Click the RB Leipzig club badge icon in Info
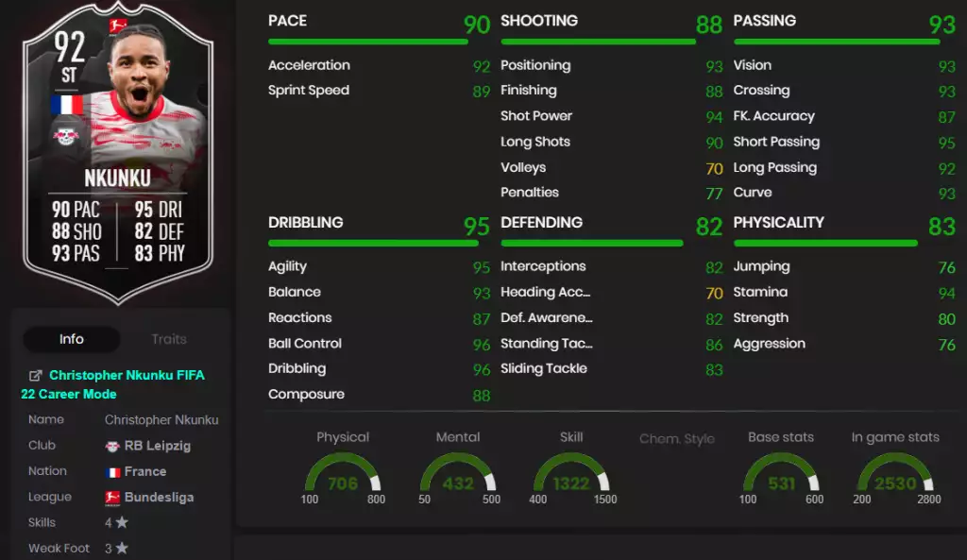The image size is (967, 560). coord(112,447)
